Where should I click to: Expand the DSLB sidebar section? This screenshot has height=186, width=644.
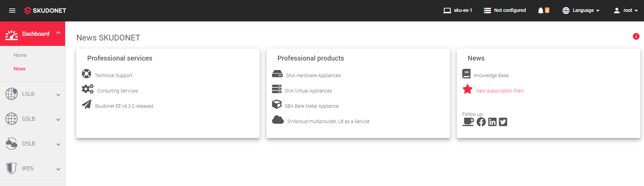coord(33,144)
